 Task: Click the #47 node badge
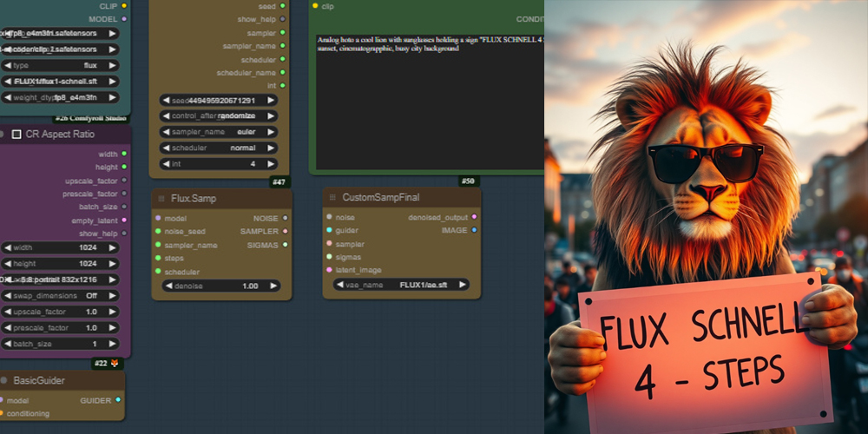coord(280,181)
